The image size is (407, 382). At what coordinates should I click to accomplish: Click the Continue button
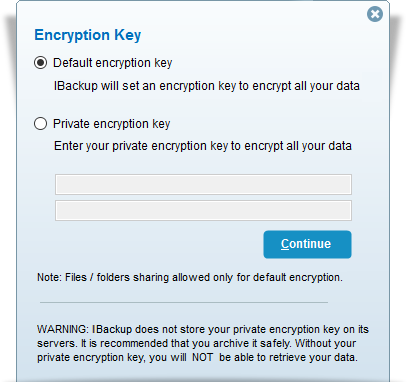307,244
